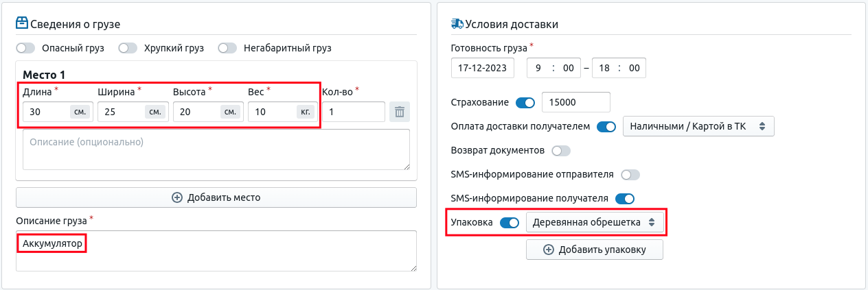Click the end hour value 18

(606, 68)
